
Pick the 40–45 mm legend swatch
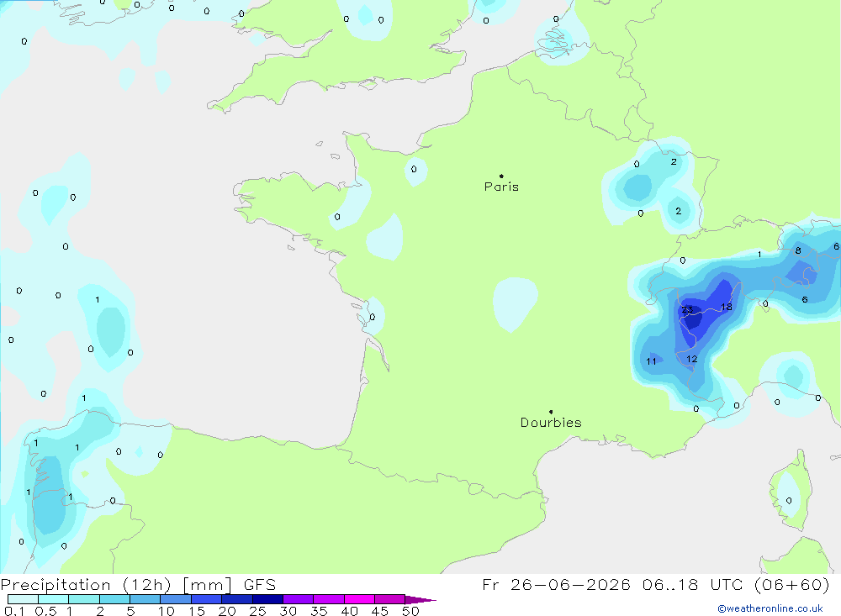pos(359,599)
